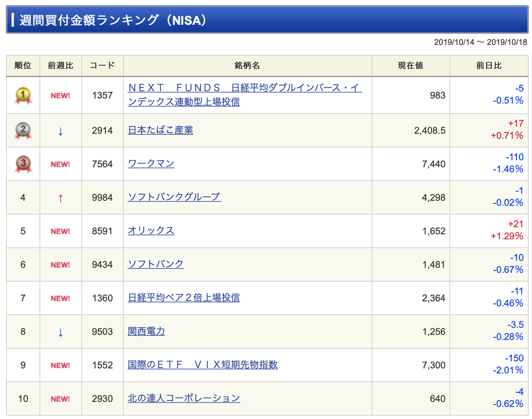The width and height of the screenshot is (532, 419).
Task: Click the 前日比 column header
Action: pyautogui.click(x=489, y=66)
